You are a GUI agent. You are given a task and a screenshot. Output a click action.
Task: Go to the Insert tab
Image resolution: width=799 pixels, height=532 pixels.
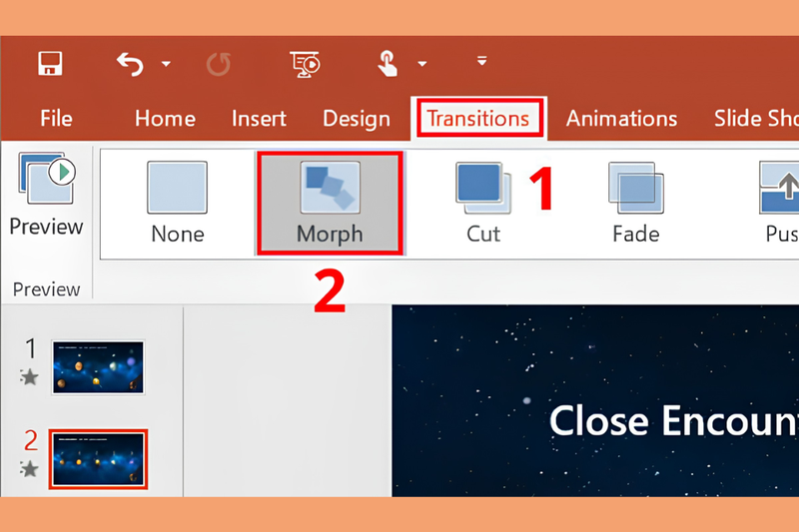tap(259, 119)
